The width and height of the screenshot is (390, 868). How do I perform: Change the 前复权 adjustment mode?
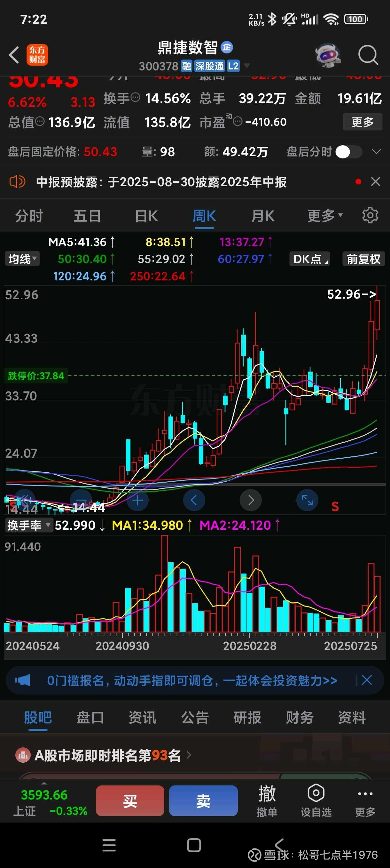363,259
